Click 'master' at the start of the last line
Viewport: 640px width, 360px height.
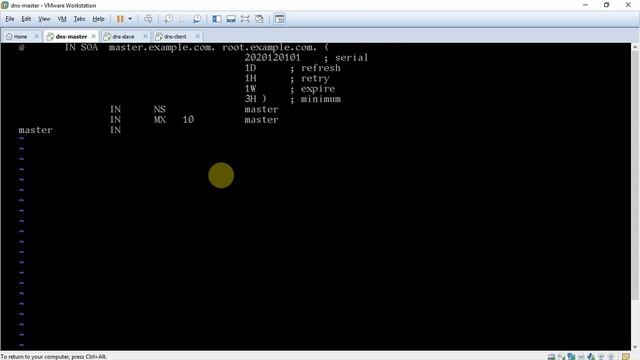(x=36, y=130)
